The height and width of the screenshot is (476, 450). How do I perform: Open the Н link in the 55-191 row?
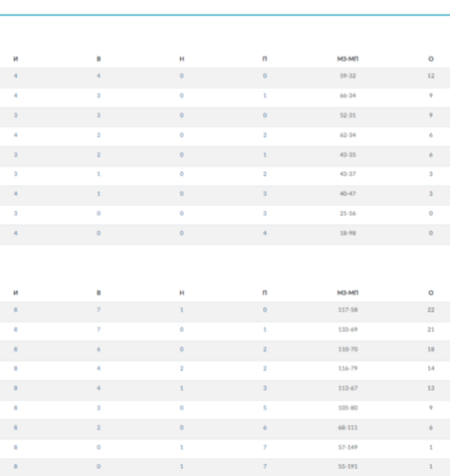coord(181,467)
